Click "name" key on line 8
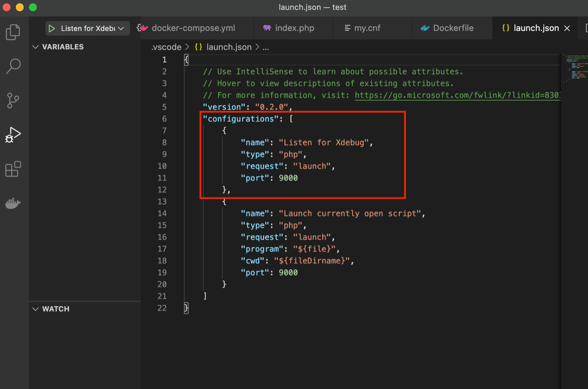The height and width of the screenshot is (389, 588). tap(255, 142)
